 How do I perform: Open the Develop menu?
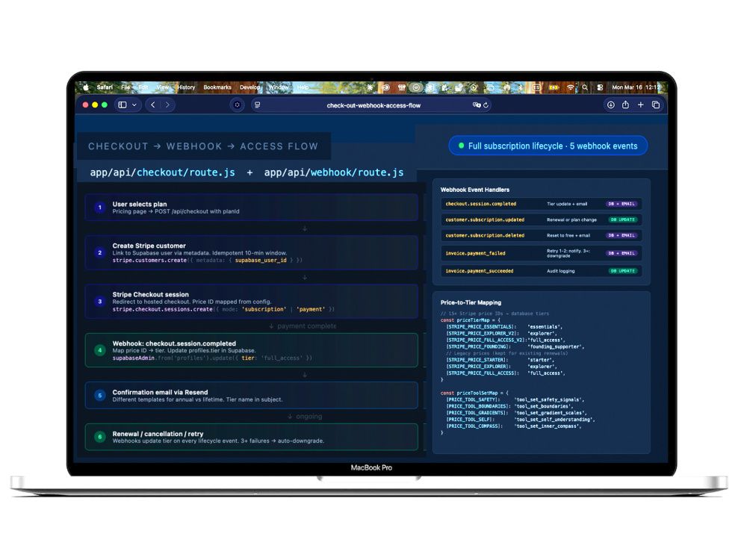click(x=250, y=87)
